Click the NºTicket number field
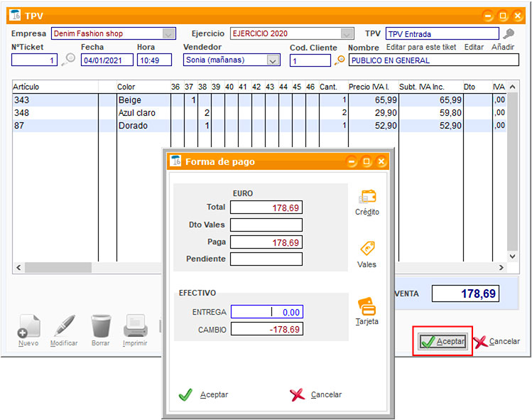 (x=34, y=60)
